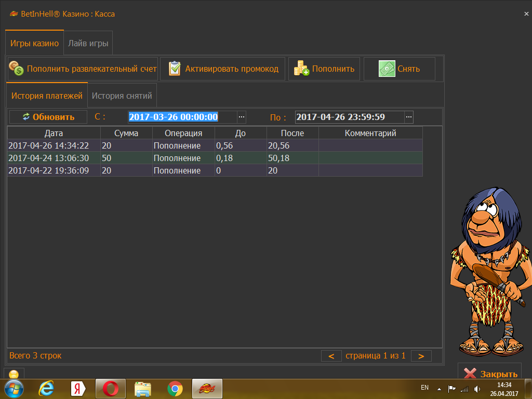Show hidden tray icons arrow
The image size is (532, 399).
[x=439, y=389]
